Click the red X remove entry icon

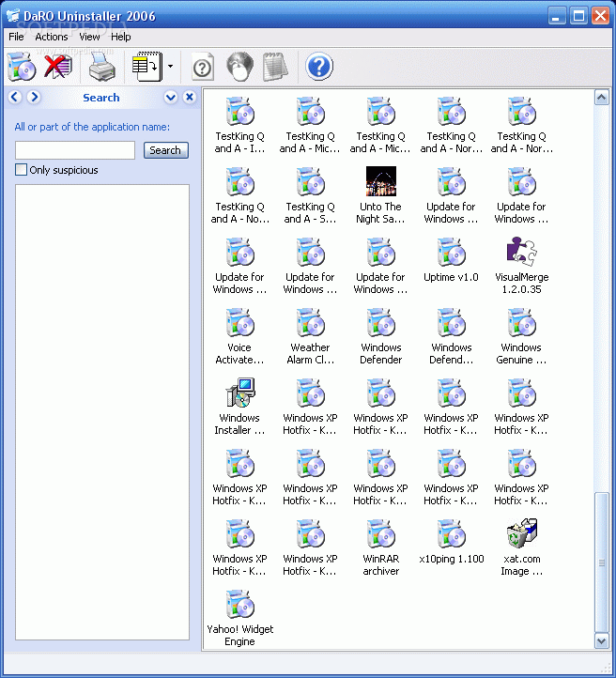point(58,67)
